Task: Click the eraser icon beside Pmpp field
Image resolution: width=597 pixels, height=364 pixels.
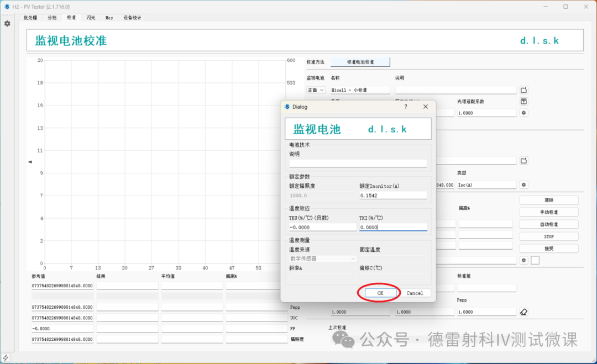Action: point(524,312)
